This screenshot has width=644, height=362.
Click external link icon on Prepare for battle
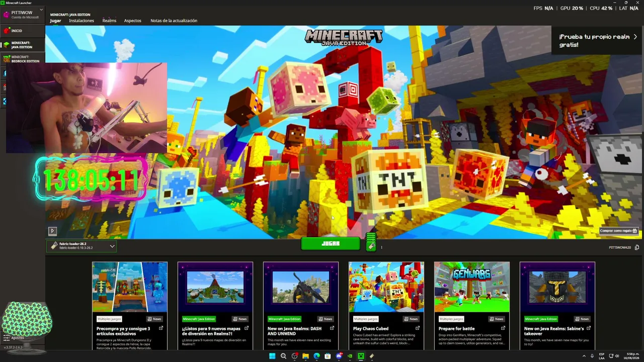click(x=503, y=328)
